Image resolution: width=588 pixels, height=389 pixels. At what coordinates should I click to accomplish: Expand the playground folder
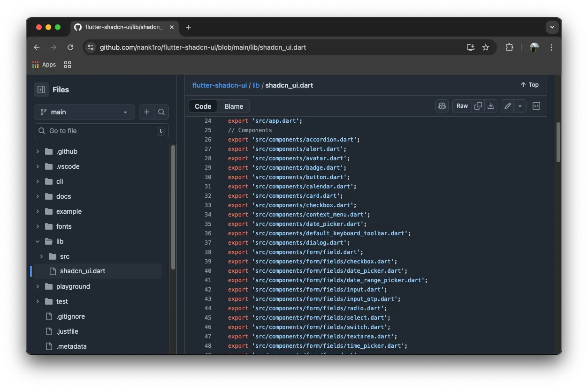[x=38, y=286]
